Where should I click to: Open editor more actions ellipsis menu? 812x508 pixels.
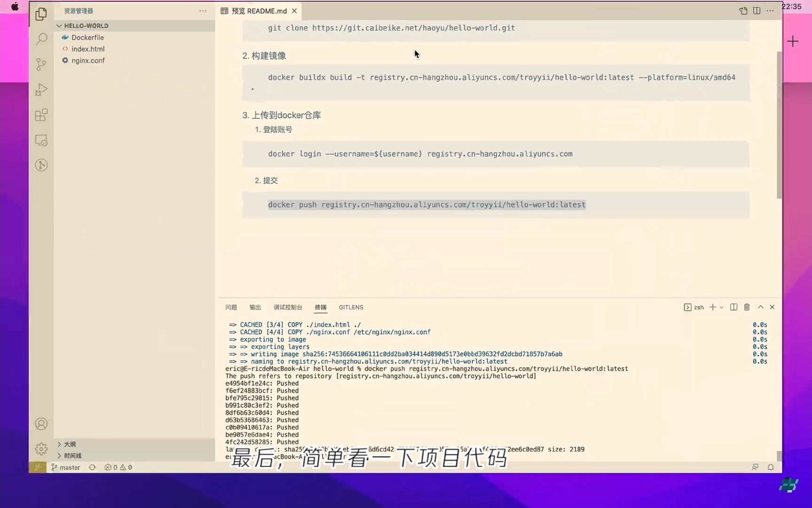(770, 11)
